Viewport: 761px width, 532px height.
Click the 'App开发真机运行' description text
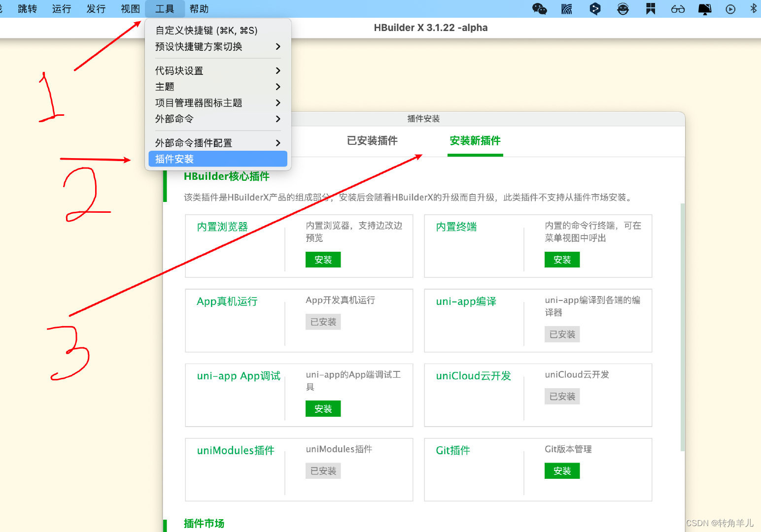coord(341,300)
